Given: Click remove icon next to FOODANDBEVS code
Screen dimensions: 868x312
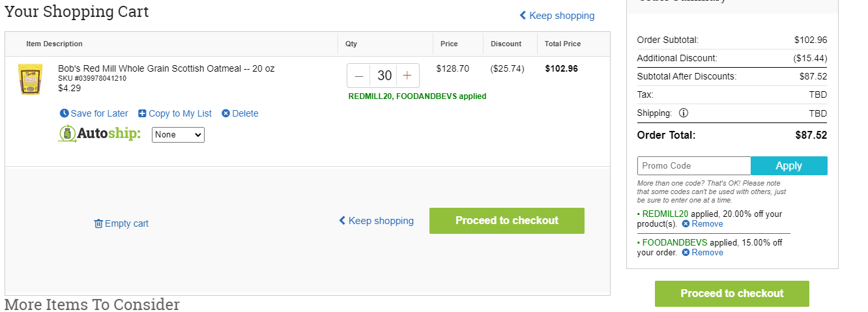Looking at the screenshot, I should click(x=686, y=253).
